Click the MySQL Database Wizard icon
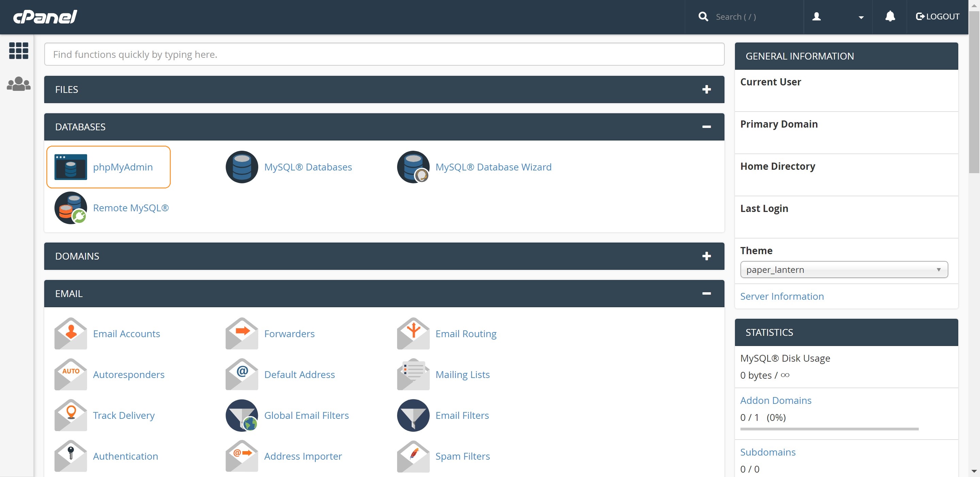This screenshot has height=477, width=980. (x=413, y=167)
